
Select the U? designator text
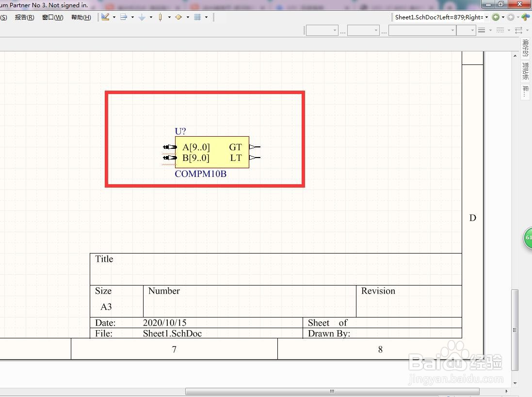[x=180, y=131]
